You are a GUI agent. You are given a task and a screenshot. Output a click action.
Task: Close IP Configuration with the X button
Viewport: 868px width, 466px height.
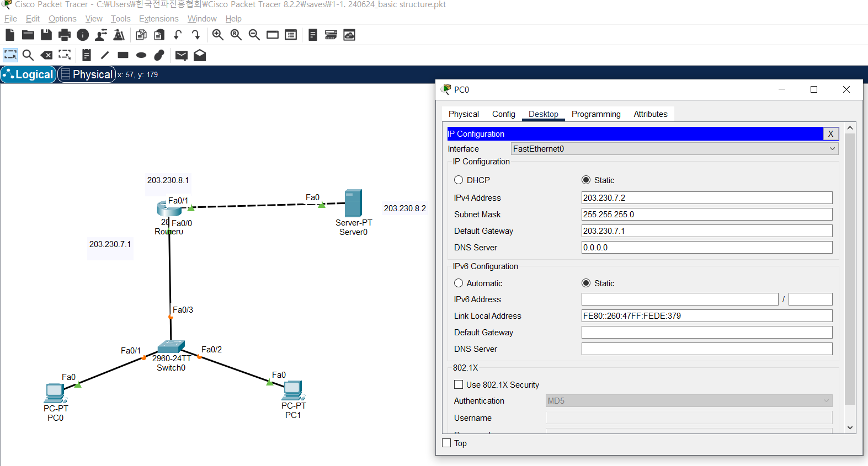point(831,133)
